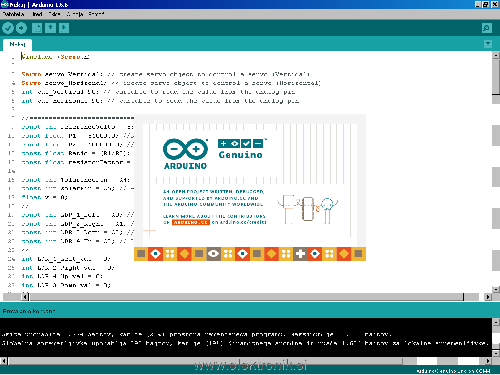Open a sketch using the up-arrow icon
The image size is (500, 375).
[50, 28]
